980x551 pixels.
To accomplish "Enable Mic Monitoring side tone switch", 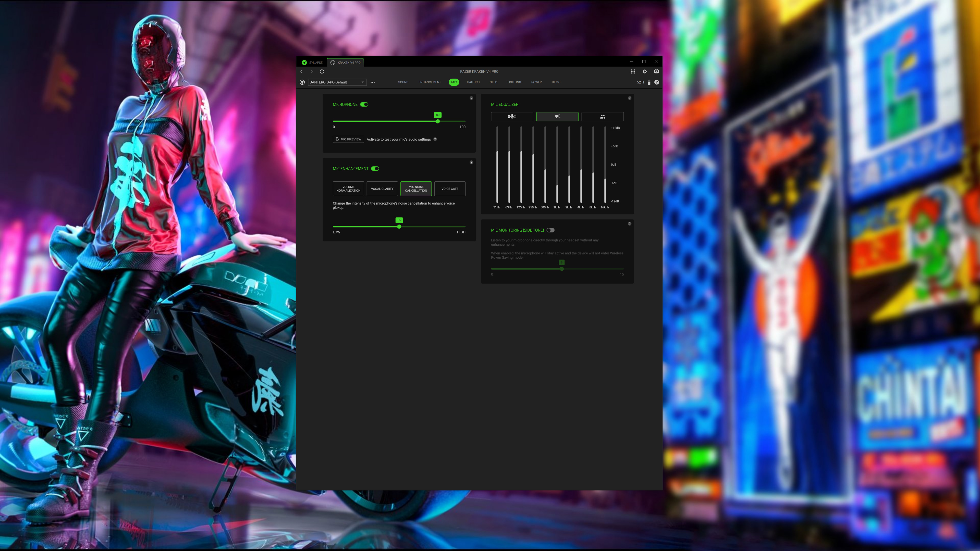I will tap(550, 230).
